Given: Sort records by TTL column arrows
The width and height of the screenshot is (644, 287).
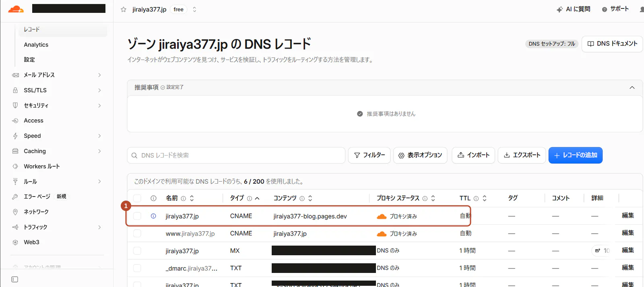Looking at the screenshot, I should (485, 198).
